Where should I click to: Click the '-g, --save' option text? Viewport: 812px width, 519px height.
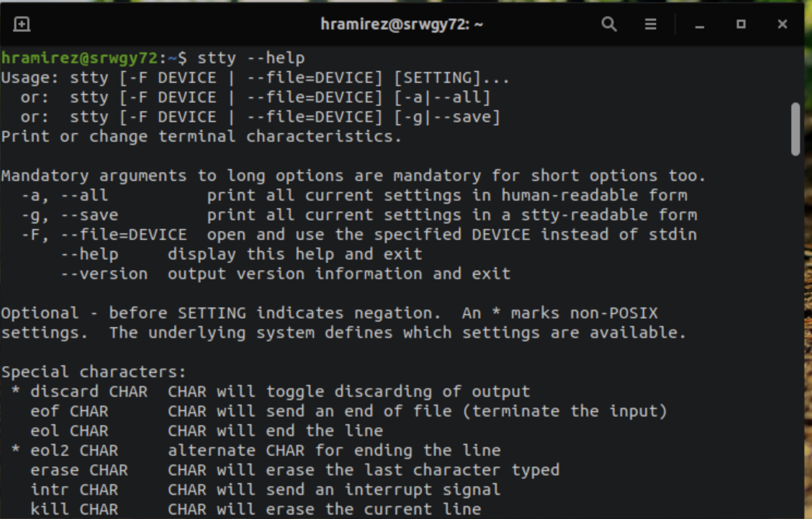[69, 215]
